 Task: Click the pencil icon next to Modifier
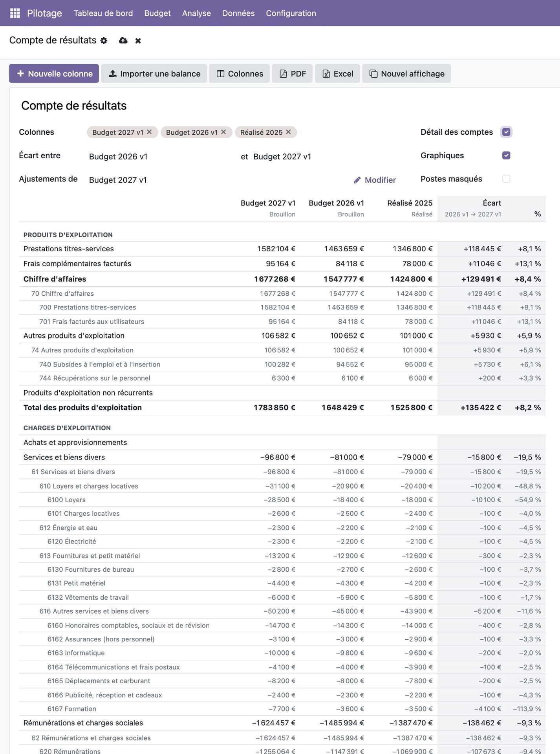tap(357, 180)
